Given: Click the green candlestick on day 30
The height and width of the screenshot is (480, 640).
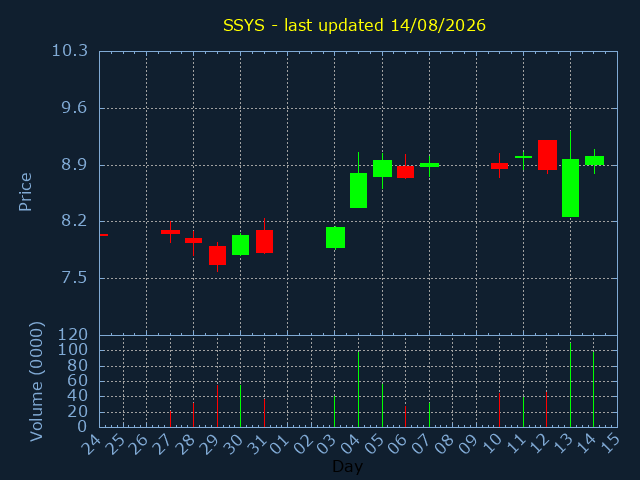Looking at the screenshot, I should 240,245.
